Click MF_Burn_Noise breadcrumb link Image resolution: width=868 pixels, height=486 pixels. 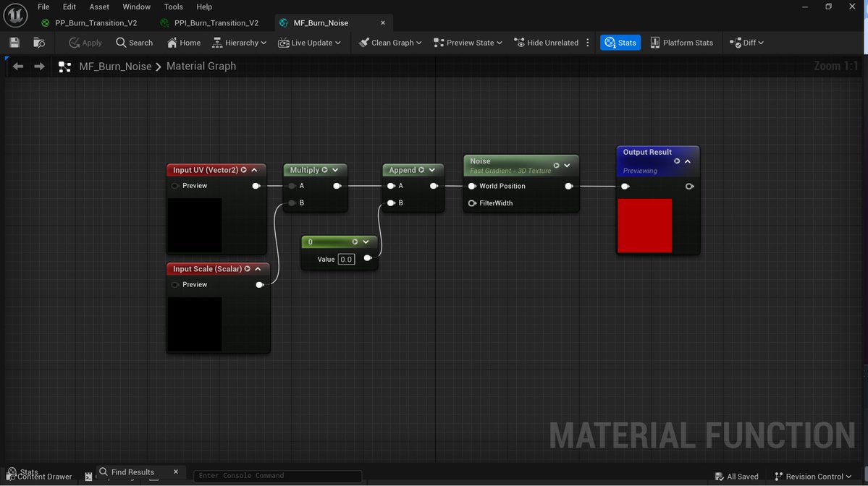point(115,67)
